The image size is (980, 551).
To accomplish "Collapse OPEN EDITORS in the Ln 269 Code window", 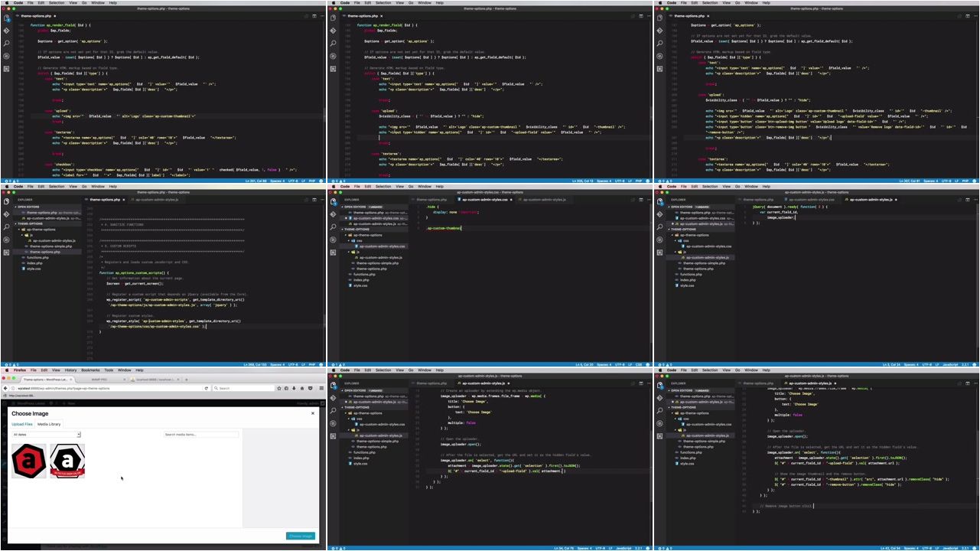I will (48, 207).
